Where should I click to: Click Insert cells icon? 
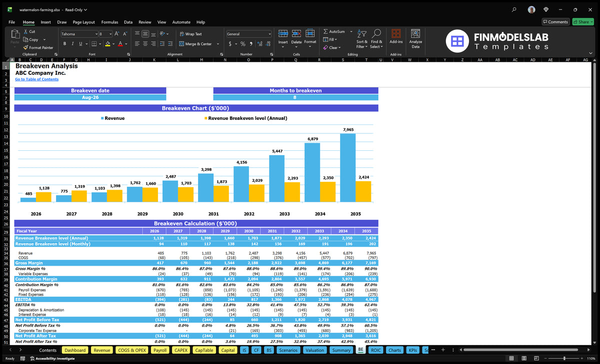(x=283, y=33)
